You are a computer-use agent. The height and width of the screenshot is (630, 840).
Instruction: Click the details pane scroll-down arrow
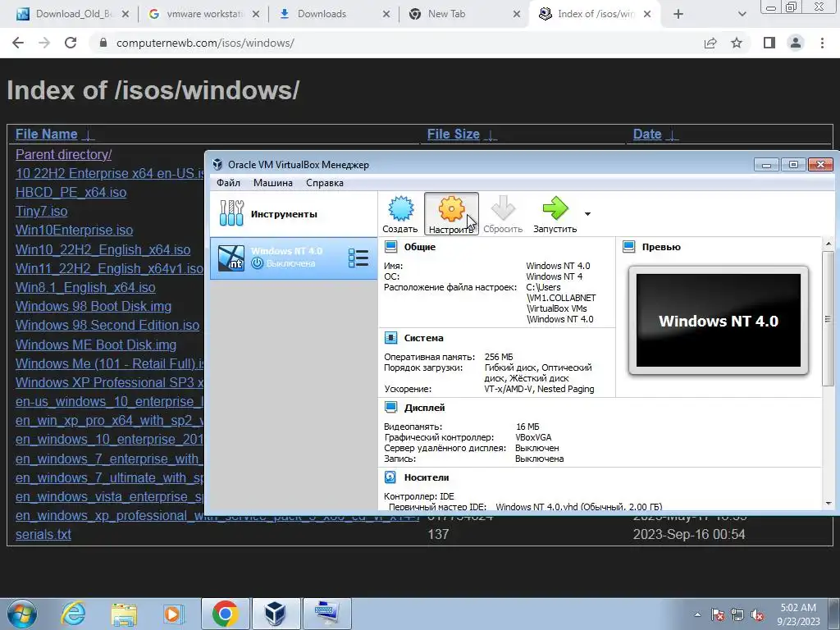coord(829,503)
